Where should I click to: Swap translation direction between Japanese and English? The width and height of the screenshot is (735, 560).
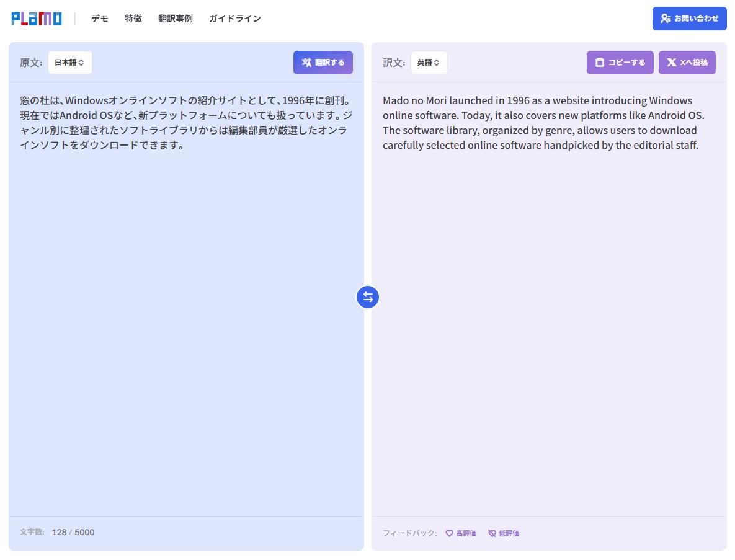(x=368, y=297)
